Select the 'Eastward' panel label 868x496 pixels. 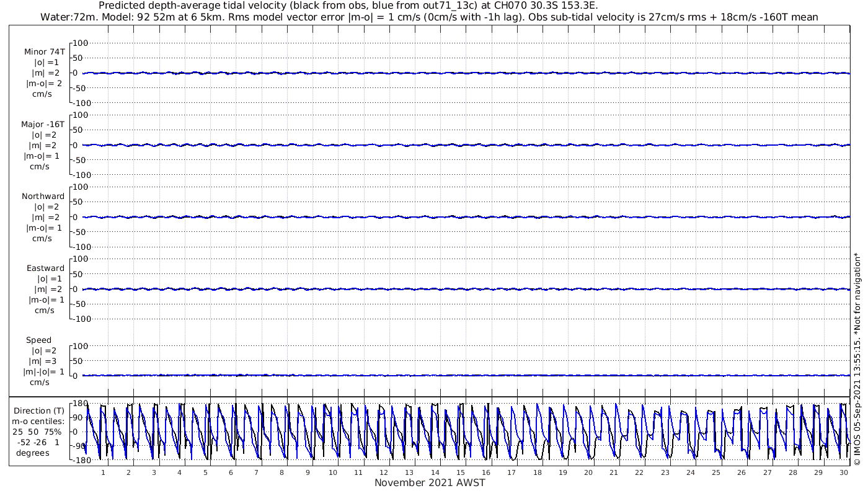click(x=45, y=268)
